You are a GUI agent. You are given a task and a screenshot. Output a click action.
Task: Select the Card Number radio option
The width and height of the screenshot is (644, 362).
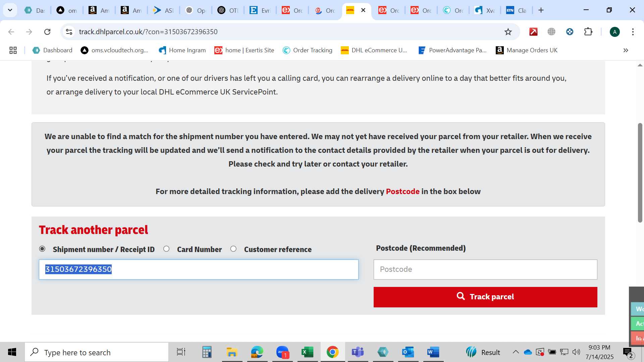coord(166,249)
